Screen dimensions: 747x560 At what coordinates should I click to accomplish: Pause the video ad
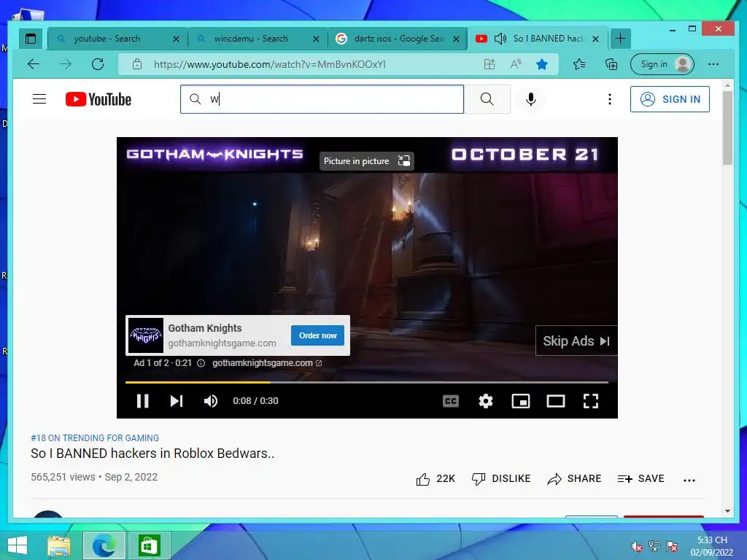(142, 401)
